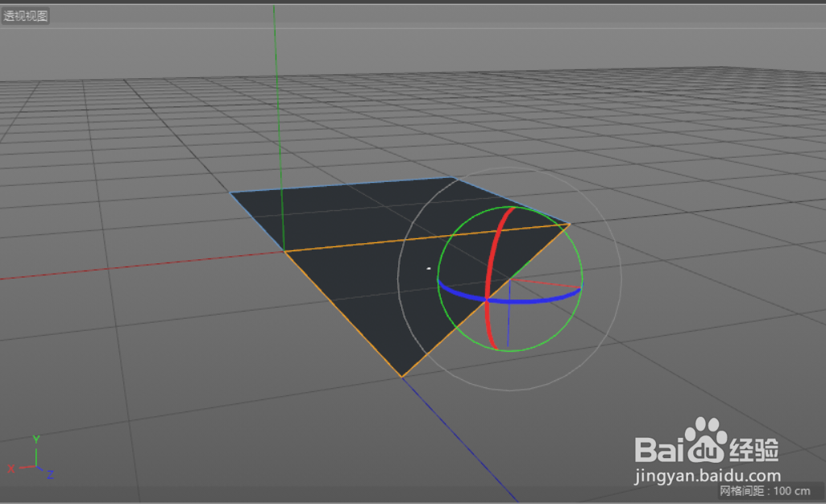
Task: Click the 透视视图 viewport label
Action: coord(25,16)
